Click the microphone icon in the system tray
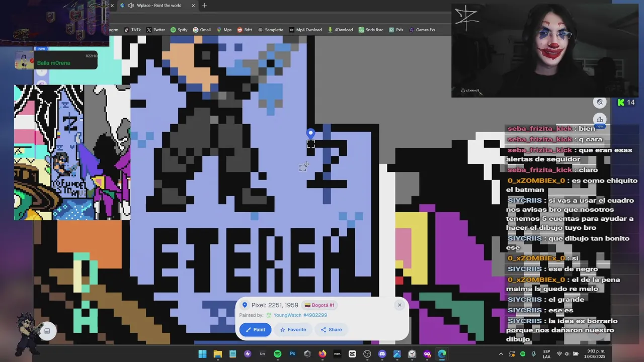Image resolution: width=644 pixels, height=362 pixels. [534, 354]
